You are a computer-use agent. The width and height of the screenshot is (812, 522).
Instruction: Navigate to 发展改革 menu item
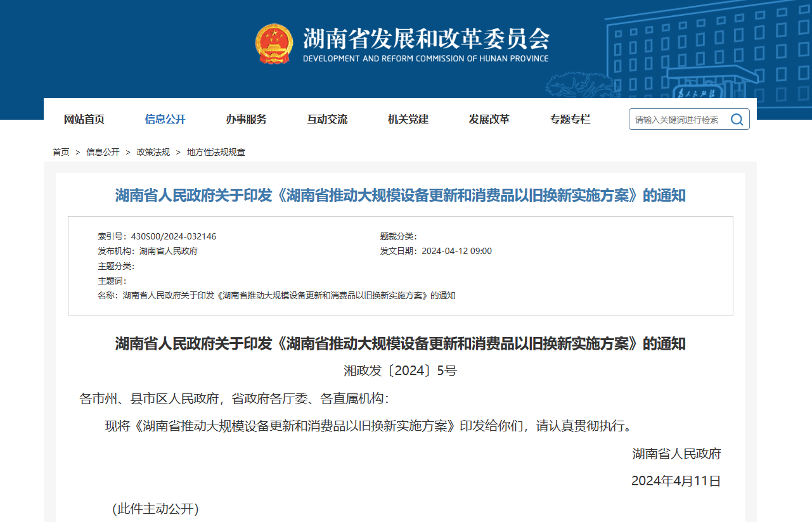click(489, 119)
